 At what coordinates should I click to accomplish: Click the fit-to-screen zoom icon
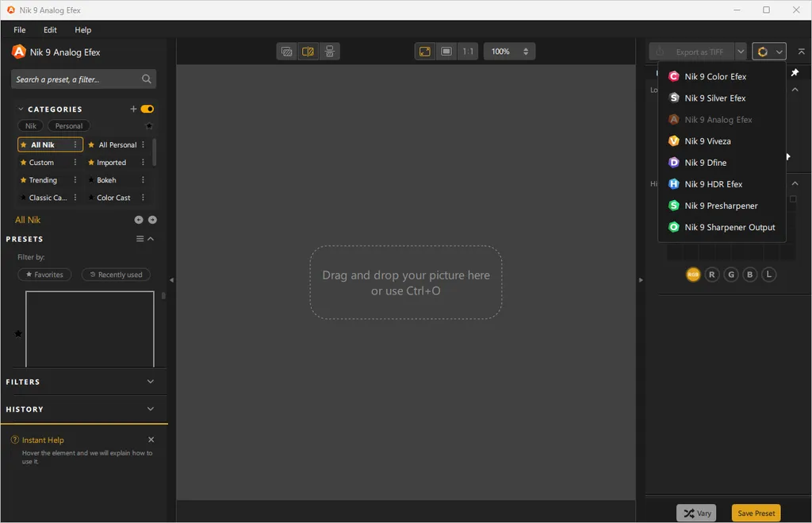(x=425, y=52)
